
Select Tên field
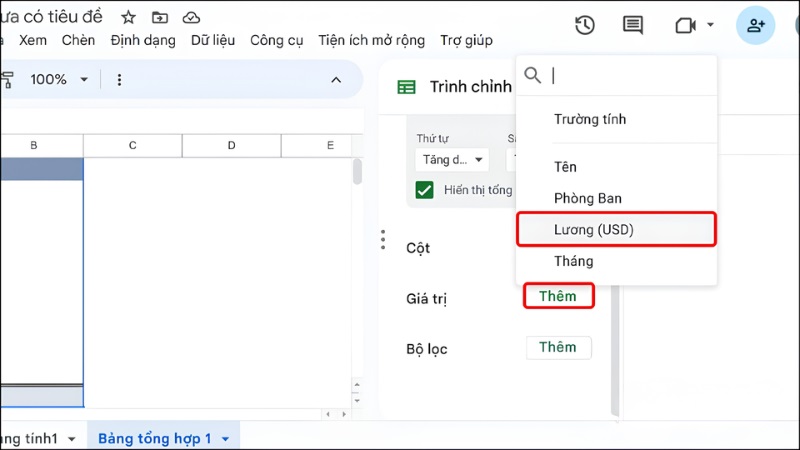[616, 167]
